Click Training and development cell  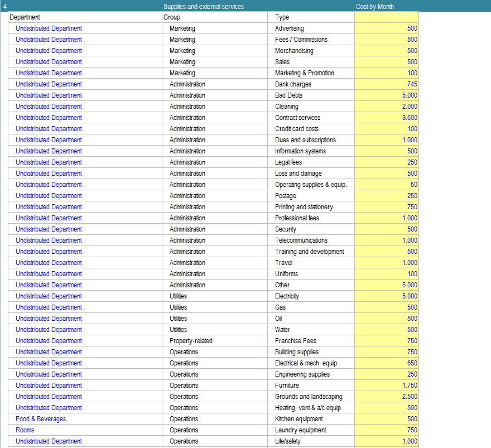[x=311, y=252]
